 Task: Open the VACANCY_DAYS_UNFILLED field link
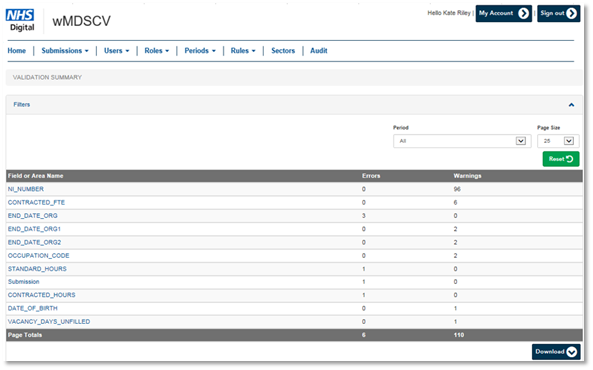pyautogui.click(x=49, y=322)
